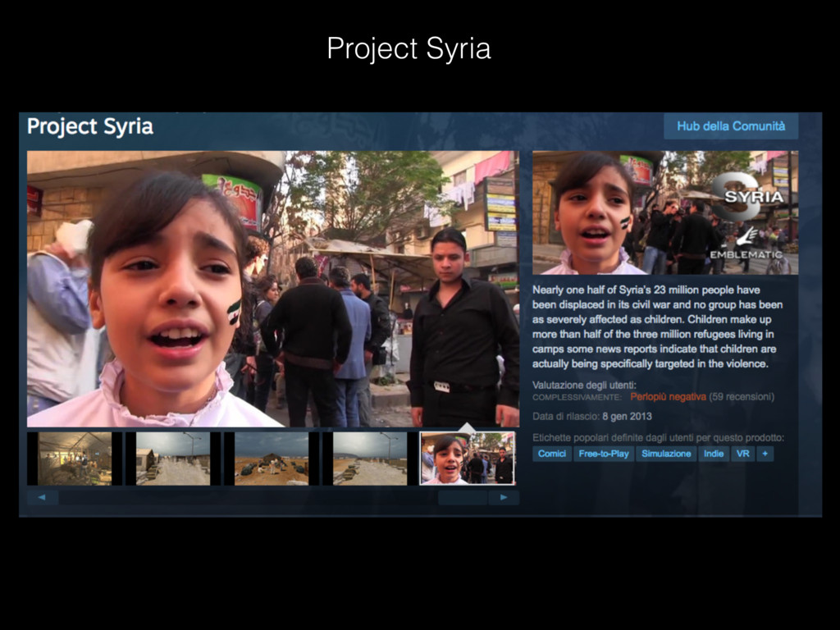Click the VR tag
This screenshot has height=630, width=840.
point(742,454)
